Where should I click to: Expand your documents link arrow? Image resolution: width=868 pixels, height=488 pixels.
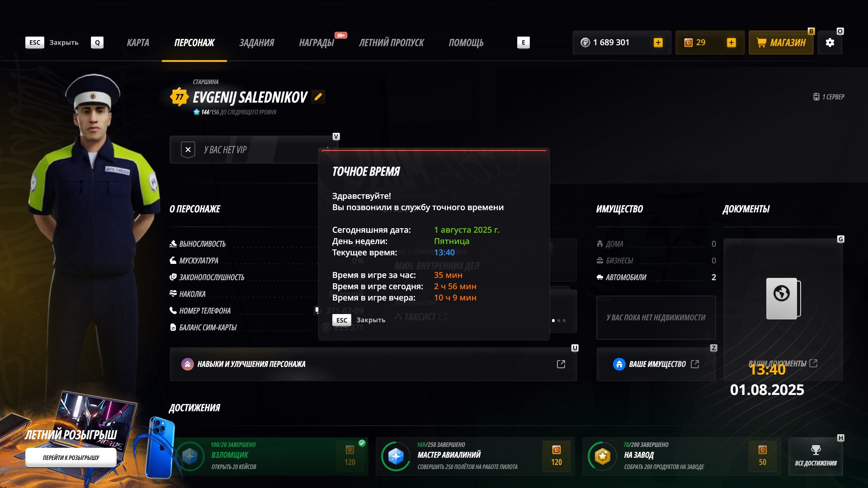(813, 363)
